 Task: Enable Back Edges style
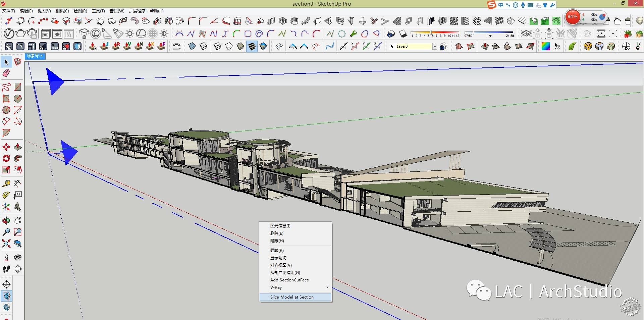point(204,46)
